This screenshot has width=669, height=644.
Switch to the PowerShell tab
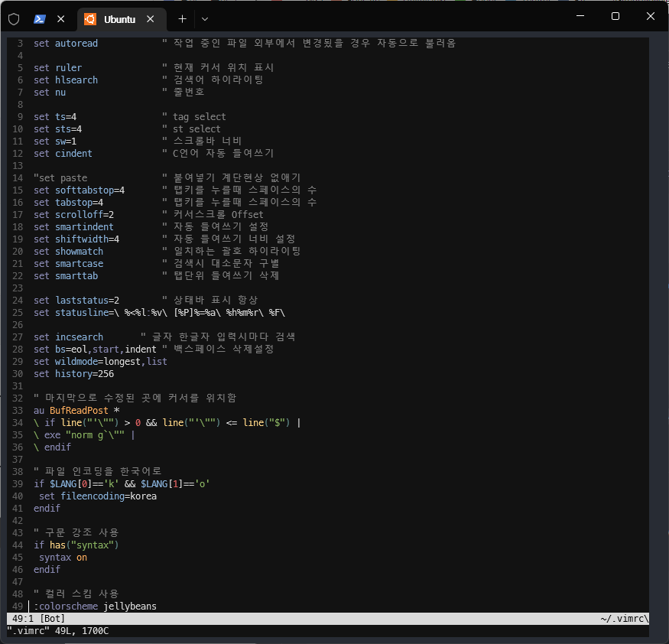point(40,19)
